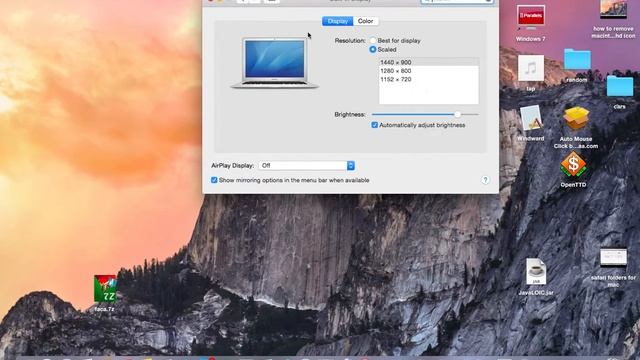
Task: Click the MacBook display preview image
Action: pos(275,62)
